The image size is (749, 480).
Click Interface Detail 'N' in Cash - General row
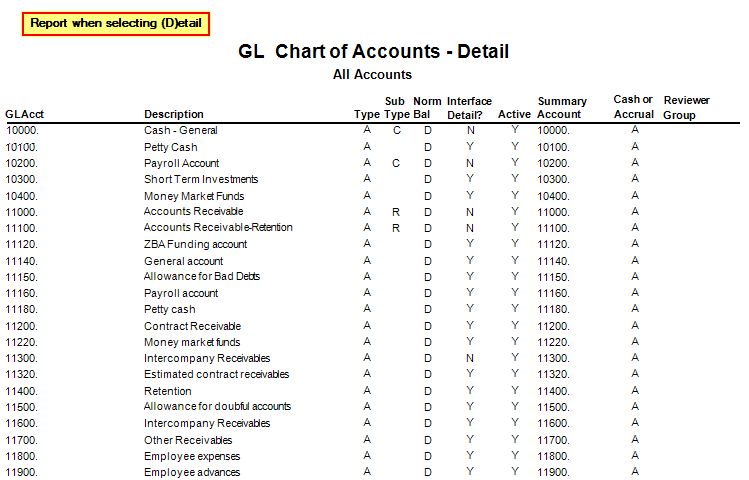point(471,130)
